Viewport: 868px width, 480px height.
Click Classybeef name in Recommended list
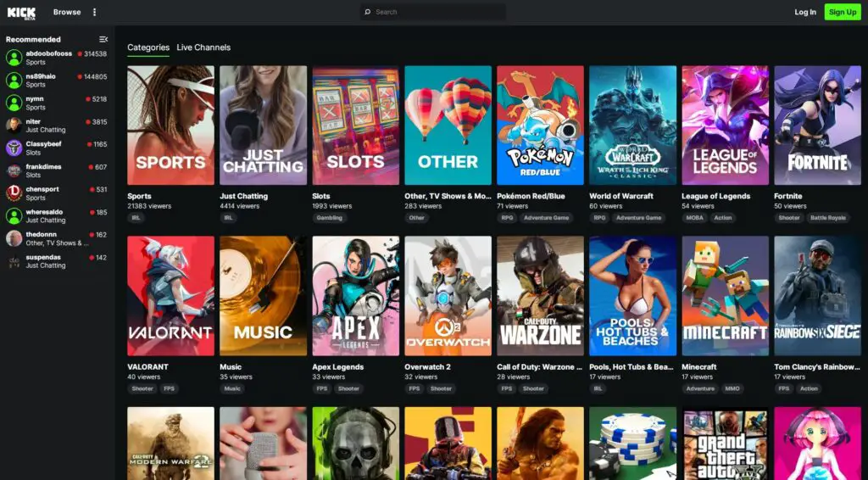(44, 144)
